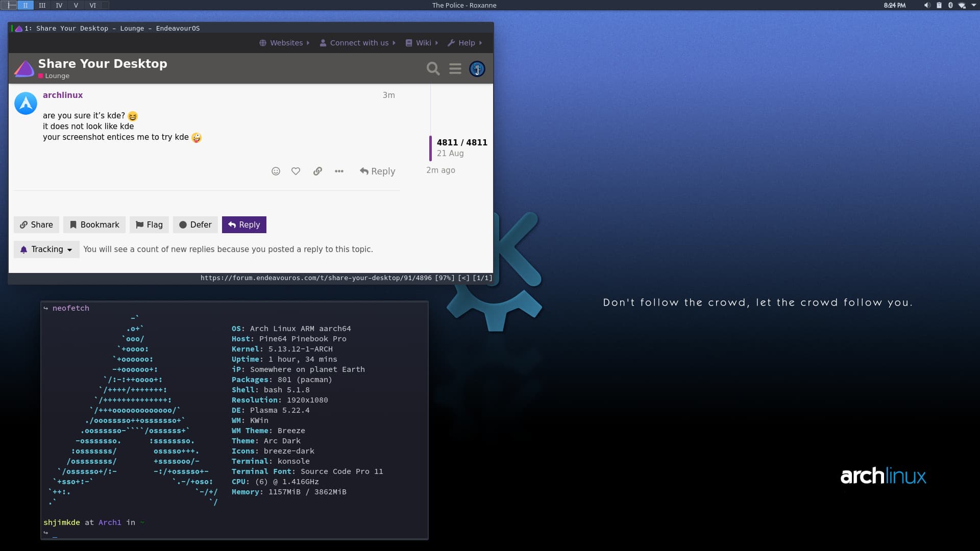This screenshot has width=980, height=551.
Task: Expand the Wiki menu
Action: (x=422, y=43)
